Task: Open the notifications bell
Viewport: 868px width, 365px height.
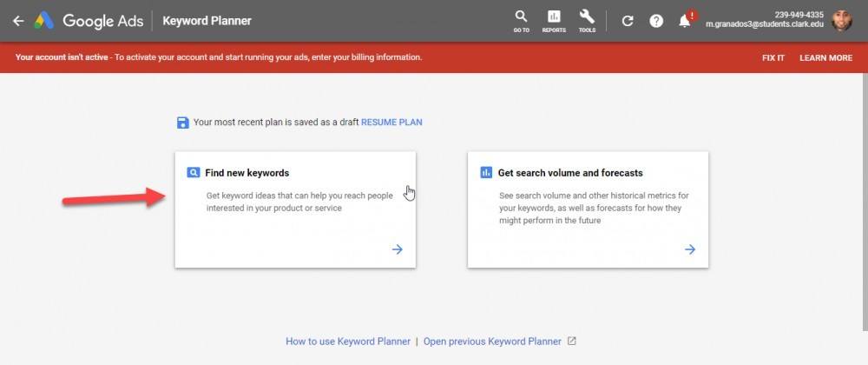Action: click(685, 21)
